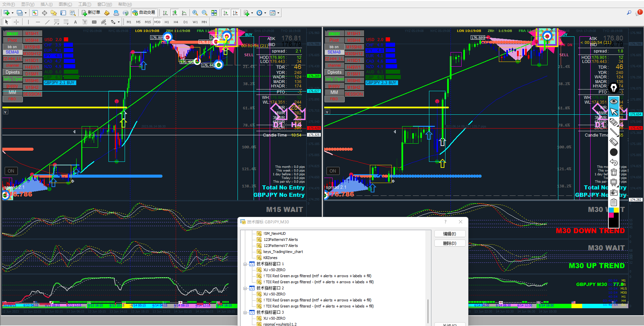The image size is (644, 326).
Task: Toggle the eye visibility icon in palette
Action: (x=613, y=101)
